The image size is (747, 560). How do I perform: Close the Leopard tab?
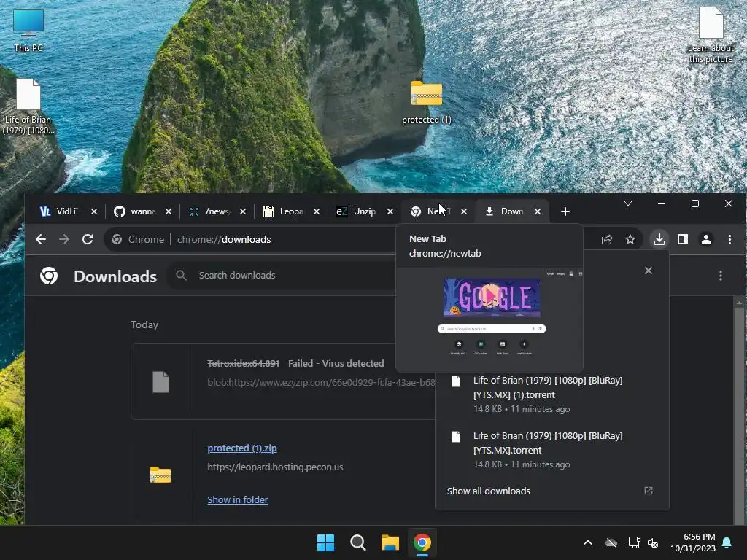coord(317,211)
